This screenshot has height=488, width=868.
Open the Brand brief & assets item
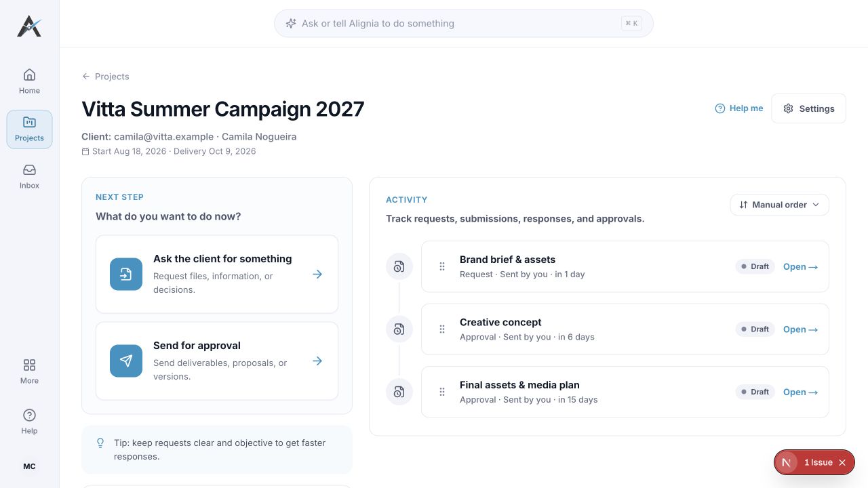pyautogui.click(x=800, y=266)
